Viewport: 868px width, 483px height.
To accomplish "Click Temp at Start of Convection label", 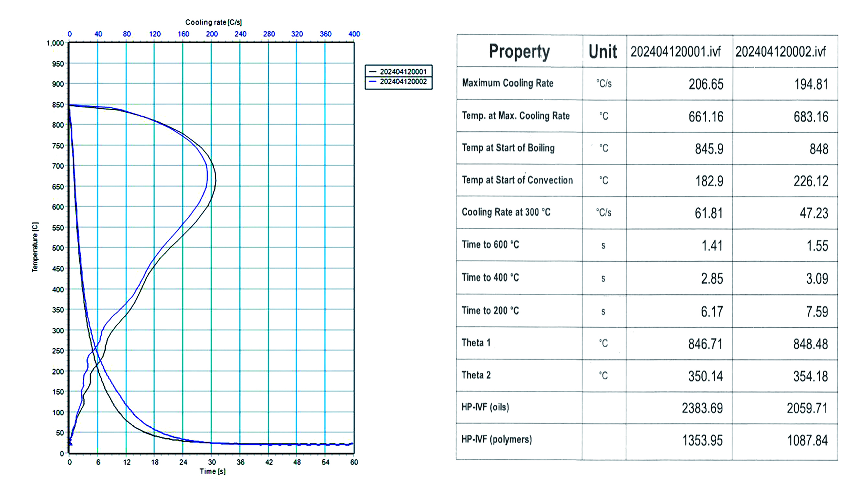I will [517, 180].
